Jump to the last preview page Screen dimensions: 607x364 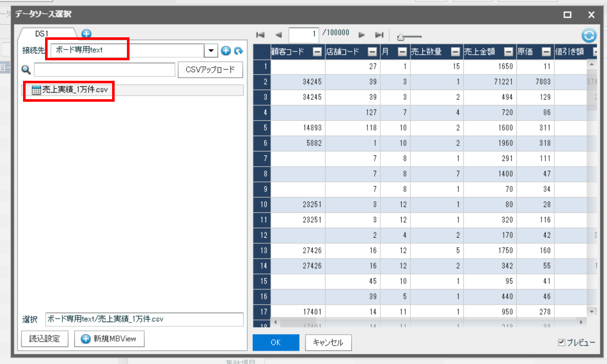pyautogui.click(x=379, y=35)
